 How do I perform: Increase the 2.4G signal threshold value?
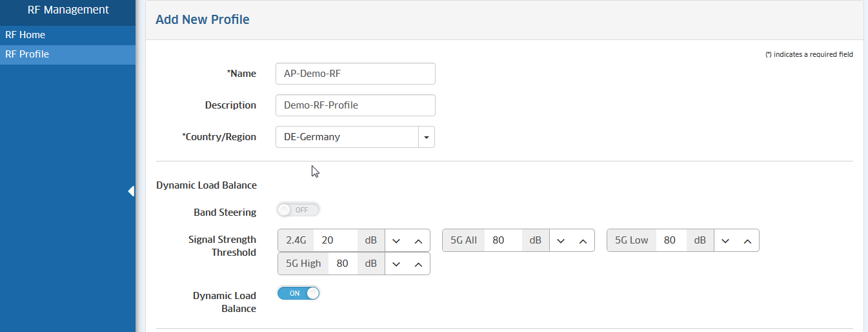tap(418, 241)
